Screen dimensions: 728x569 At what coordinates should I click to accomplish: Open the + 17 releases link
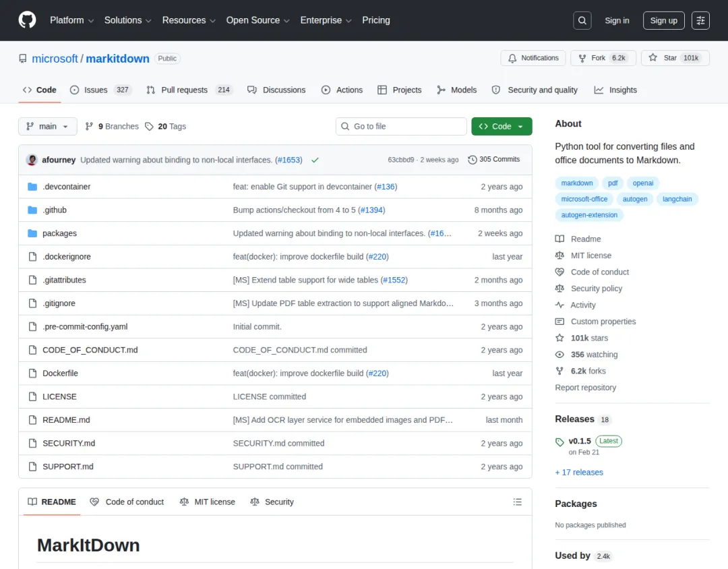579,472
